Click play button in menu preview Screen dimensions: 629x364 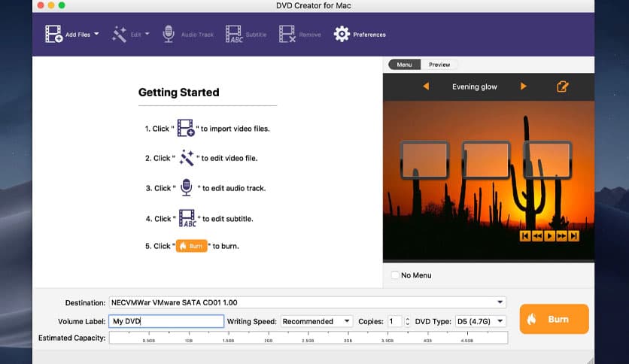click(x=549, y=236)
